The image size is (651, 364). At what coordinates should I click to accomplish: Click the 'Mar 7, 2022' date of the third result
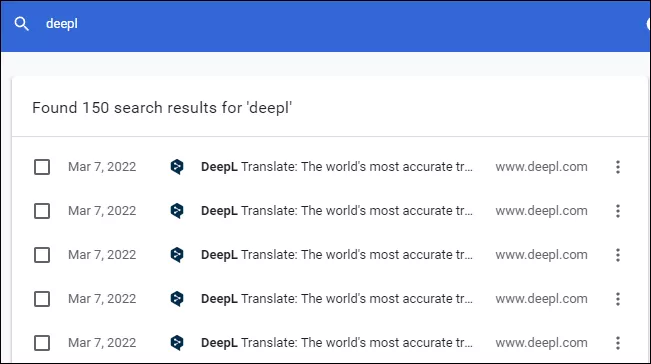[x=102, y=255]
